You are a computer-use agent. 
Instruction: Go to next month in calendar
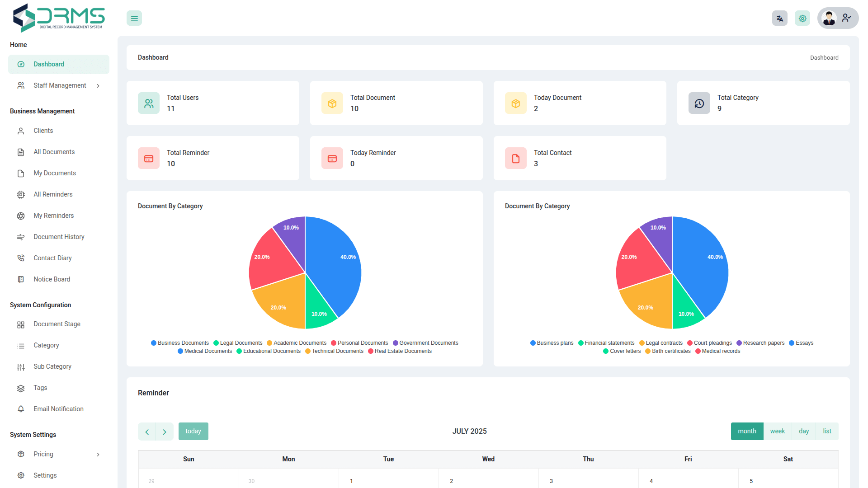point(165,432)
